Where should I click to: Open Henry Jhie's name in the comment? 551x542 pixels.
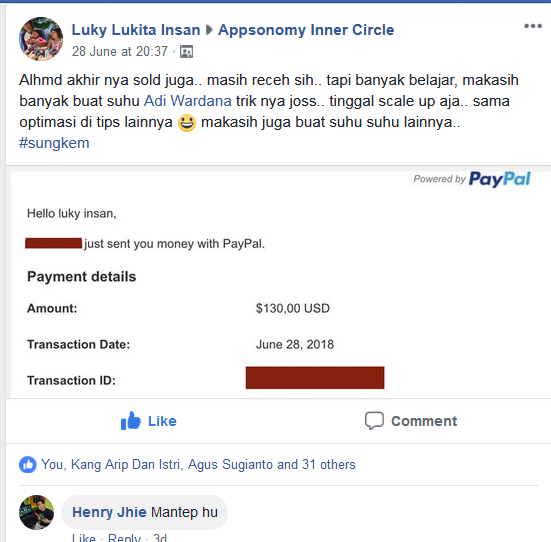(x=109, y=512)
